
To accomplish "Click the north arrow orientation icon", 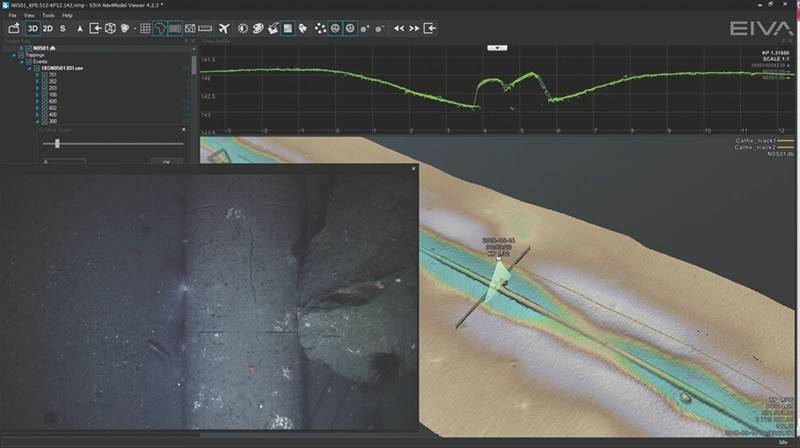I will (x=80, y=29).
